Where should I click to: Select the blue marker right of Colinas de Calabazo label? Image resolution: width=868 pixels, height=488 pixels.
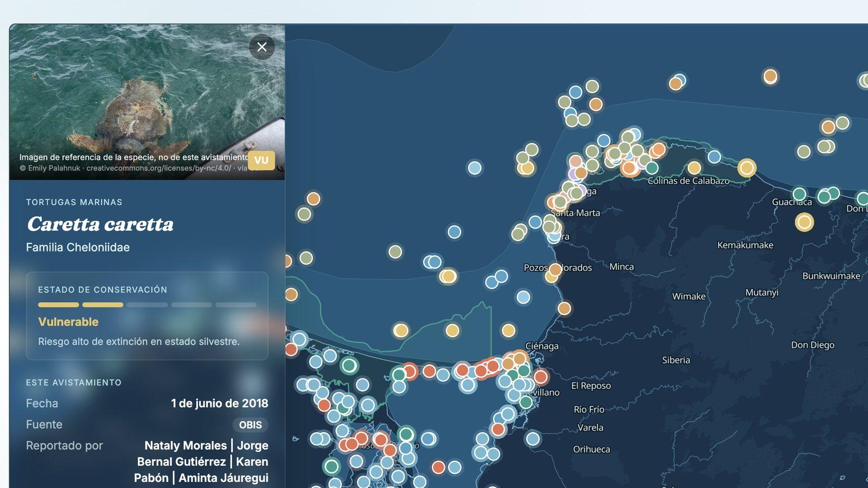tap(714, 157)
